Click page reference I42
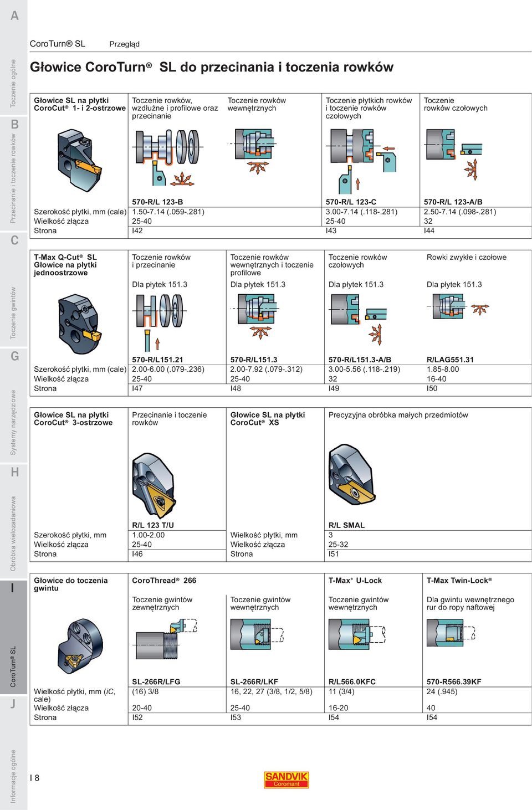The image size is (532, 810). tap(137, 230)
